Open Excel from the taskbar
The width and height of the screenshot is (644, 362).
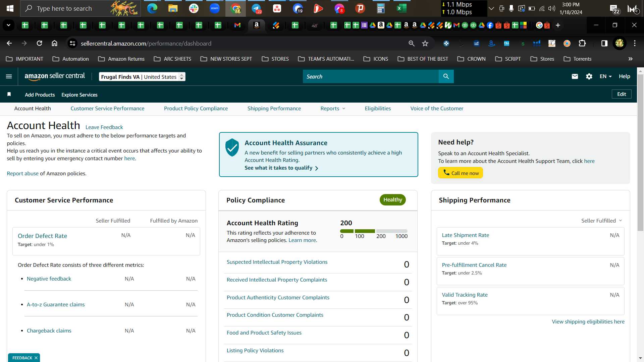(401, 8)
